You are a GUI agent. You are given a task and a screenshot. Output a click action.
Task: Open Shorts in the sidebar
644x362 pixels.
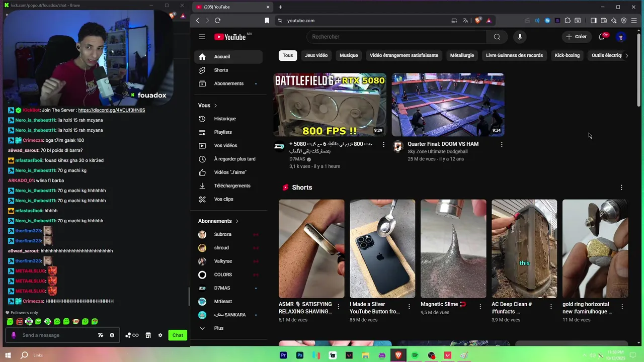229,70
